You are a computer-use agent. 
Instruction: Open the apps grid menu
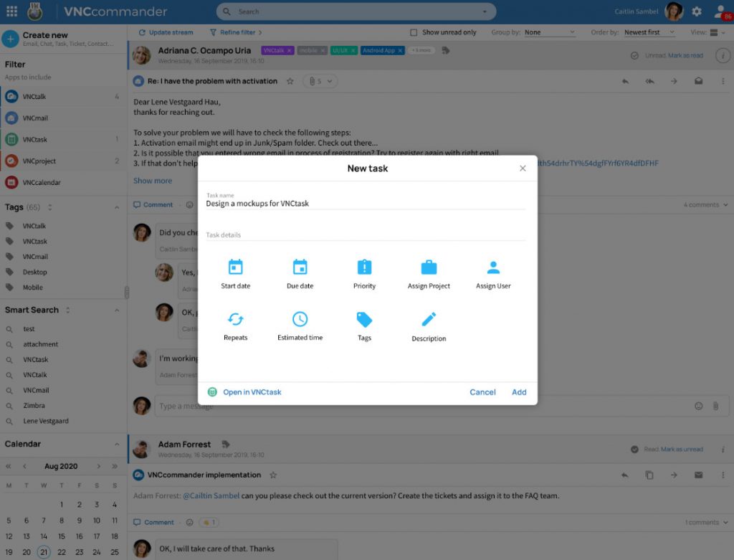pyautogui.click(x=11, y=11)
